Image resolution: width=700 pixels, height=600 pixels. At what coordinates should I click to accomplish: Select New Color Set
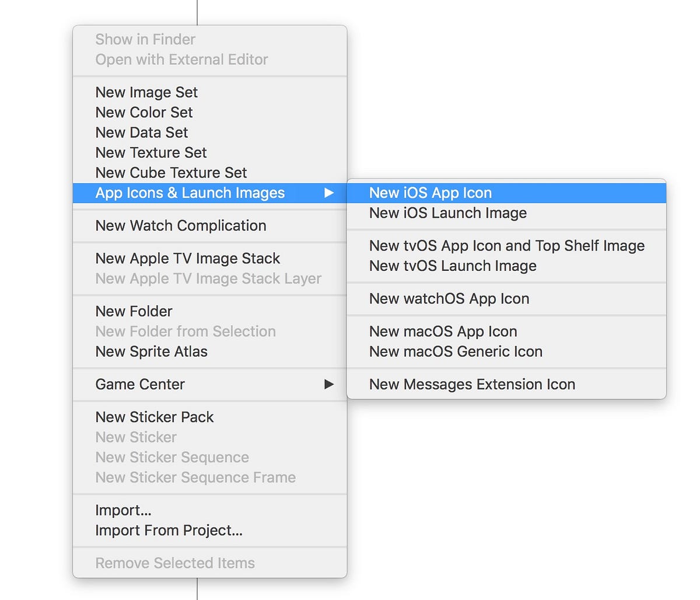click(143, 113)
